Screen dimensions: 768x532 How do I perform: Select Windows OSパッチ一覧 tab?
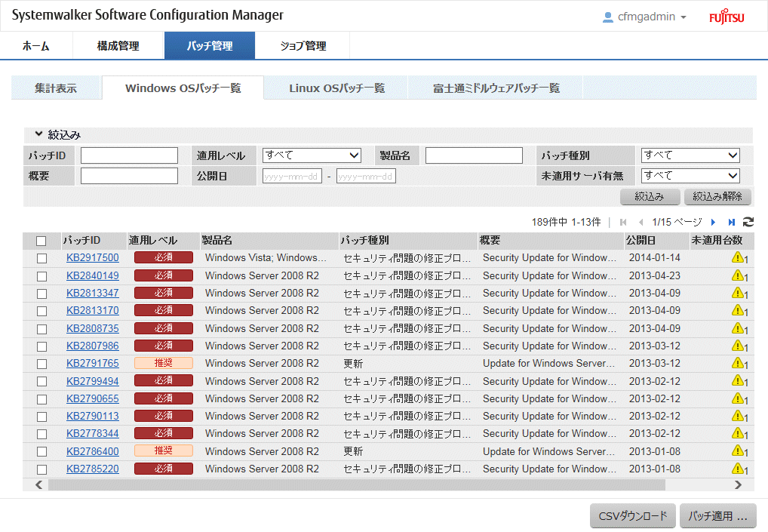pos(183,88)
